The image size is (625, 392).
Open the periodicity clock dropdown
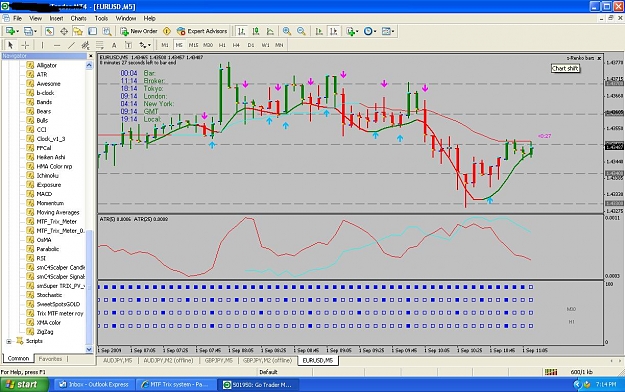point(370,31)
